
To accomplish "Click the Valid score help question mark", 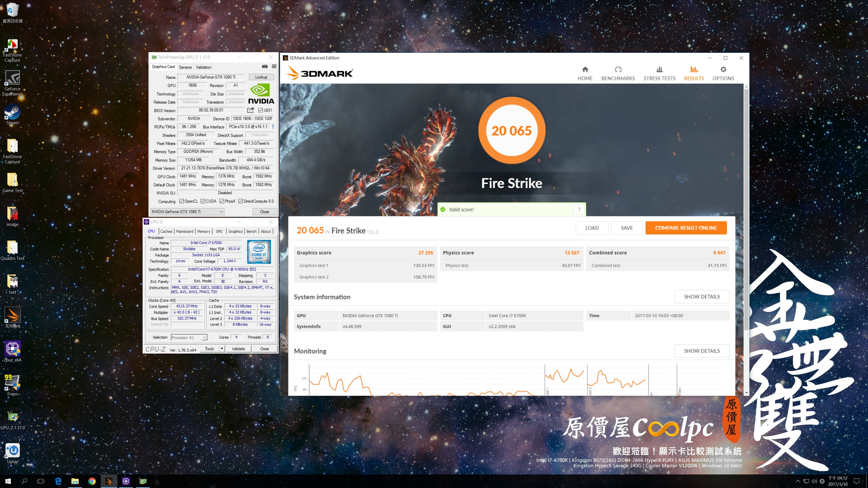I will tap(579, 209).
